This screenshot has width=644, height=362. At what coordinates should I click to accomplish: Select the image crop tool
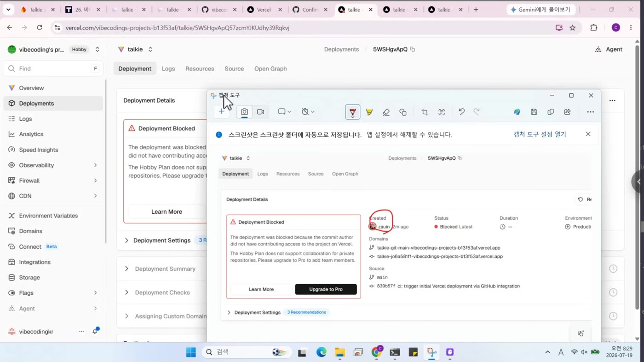[x=425, y=112]
